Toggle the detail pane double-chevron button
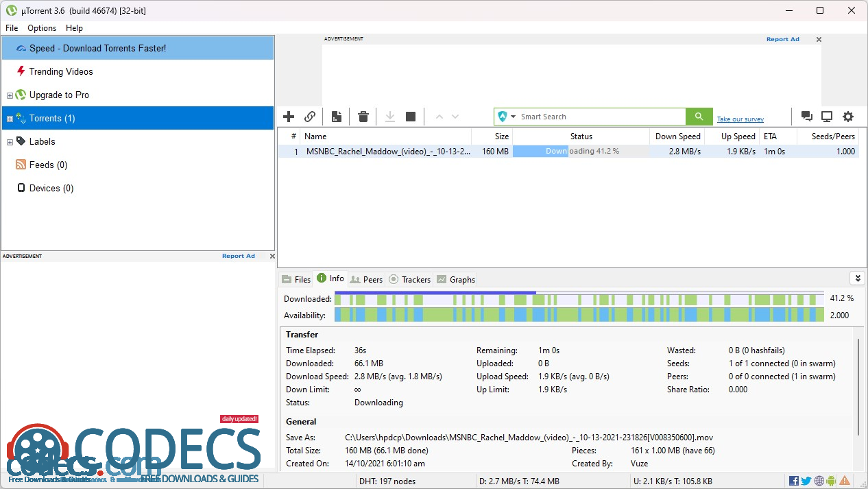This screenshot has height=489, width=868. (x=856, y=278)
